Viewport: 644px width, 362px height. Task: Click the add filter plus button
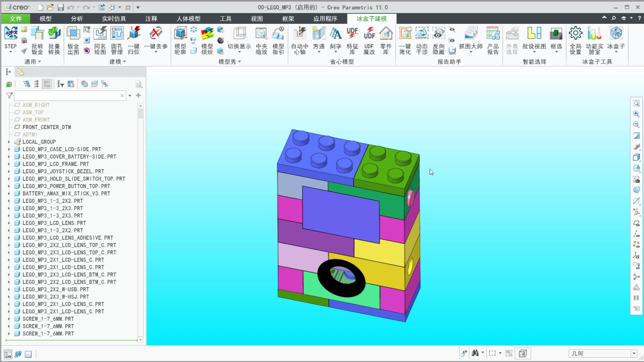click(138, 95)
